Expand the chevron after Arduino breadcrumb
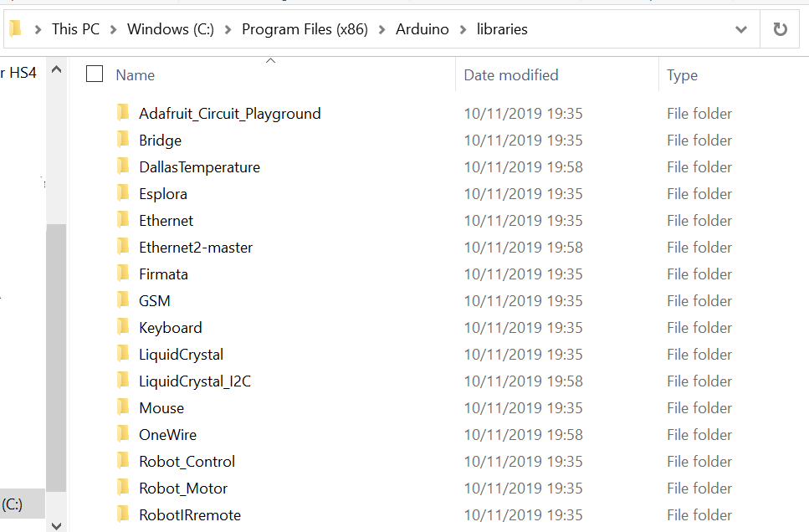 463,29
